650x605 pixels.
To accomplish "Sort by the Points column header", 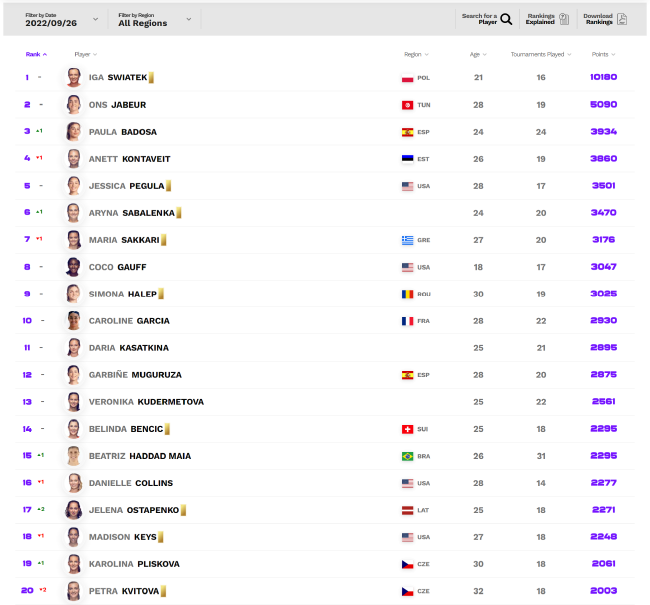I will pyautogui.click(x=603, y=54).
